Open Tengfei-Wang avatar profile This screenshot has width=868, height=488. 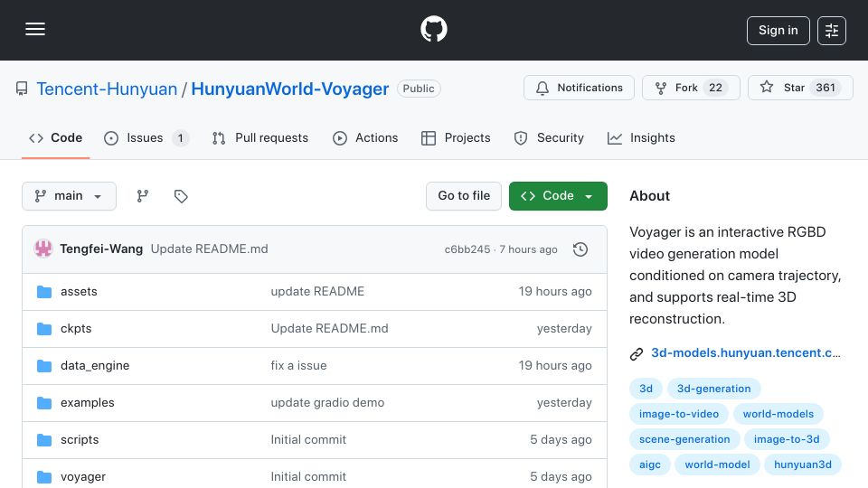click(x=43, y=249)
